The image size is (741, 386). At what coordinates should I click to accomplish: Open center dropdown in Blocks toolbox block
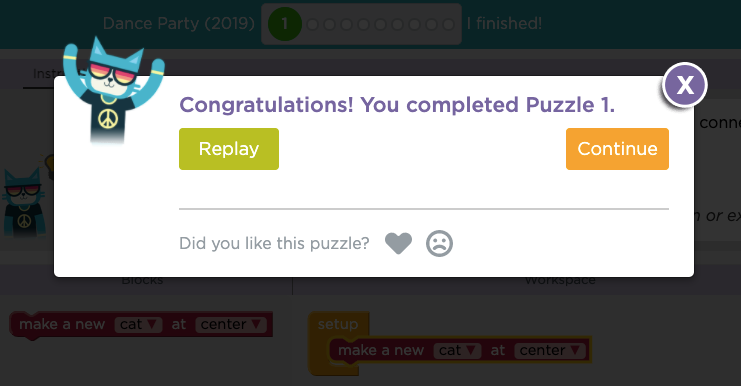[231, 325]
